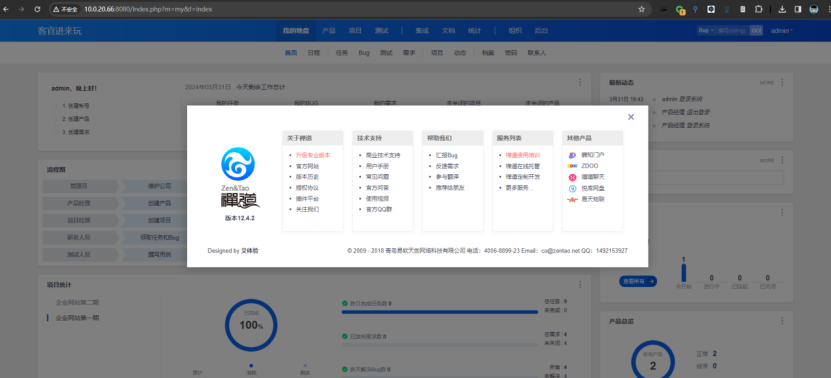Switch to 产品 in the top navigation

(329, 31)
